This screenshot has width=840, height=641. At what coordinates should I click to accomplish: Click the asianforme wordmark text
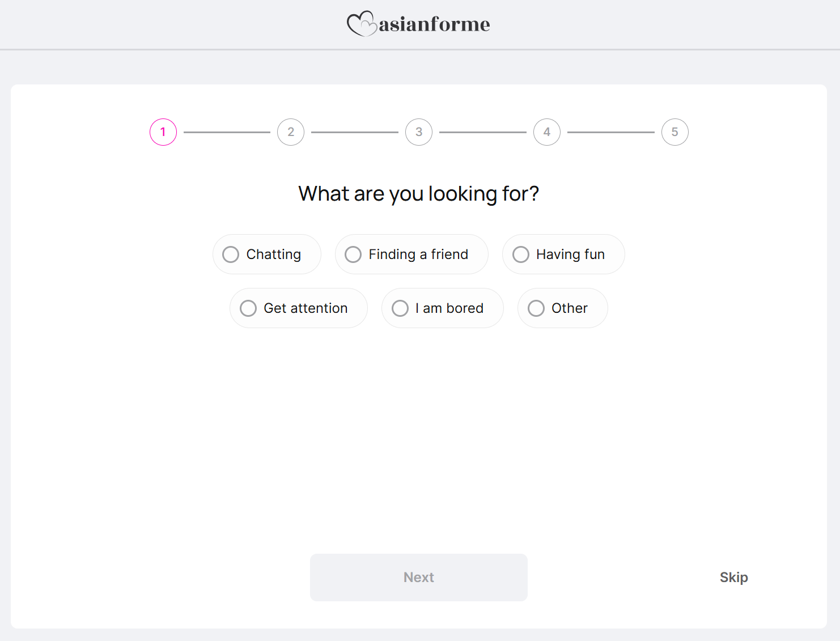tap(434, 24)
